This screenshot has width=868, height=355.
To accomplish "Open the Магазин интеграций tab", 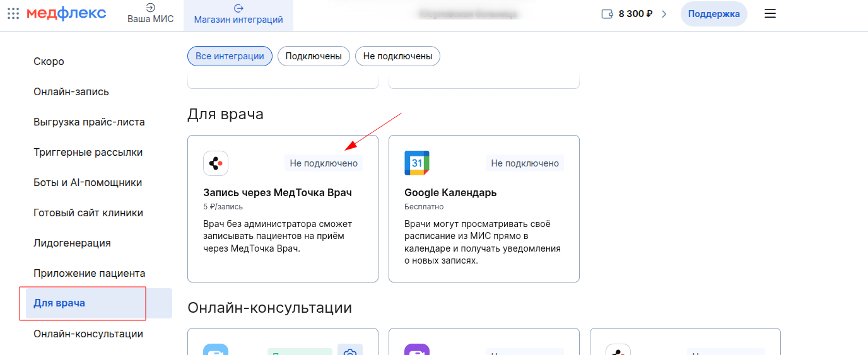I will [x=238, y=15].
